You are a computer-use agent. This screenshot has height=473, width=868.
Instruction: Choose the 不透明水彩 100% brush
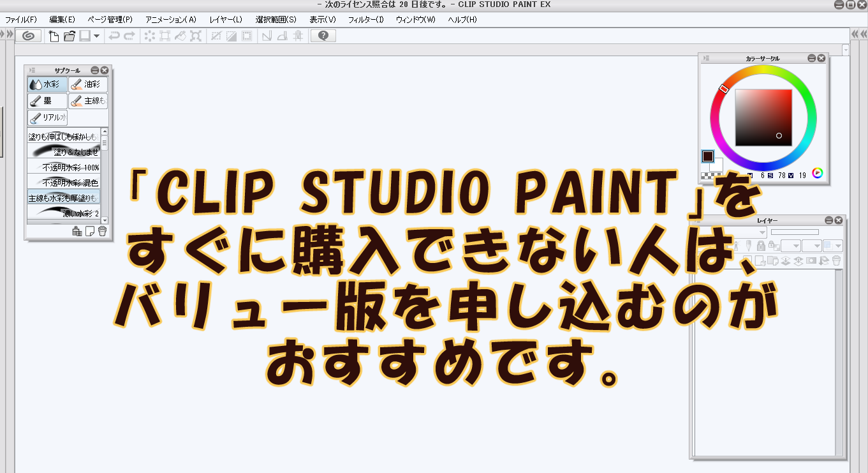coord(64,167)
